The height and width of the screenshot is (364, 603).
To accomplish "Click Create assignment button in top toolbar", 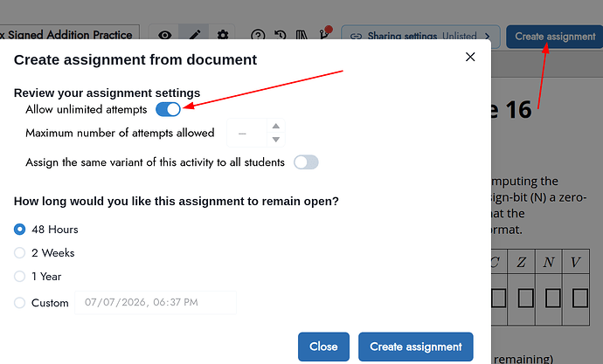I will [x=555, y=37].
